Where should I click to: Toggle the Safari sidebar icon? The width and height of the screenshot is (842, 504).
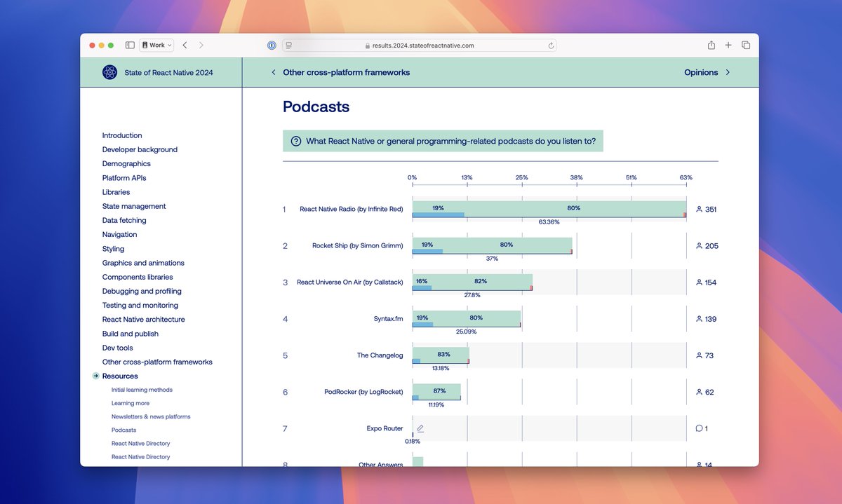pyautogui.click(x=130, y=45)
